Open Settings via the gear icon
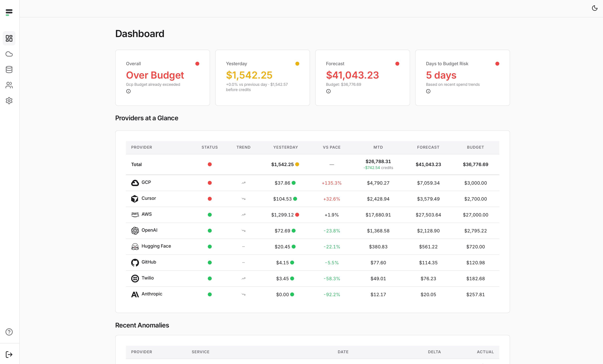 9,101
